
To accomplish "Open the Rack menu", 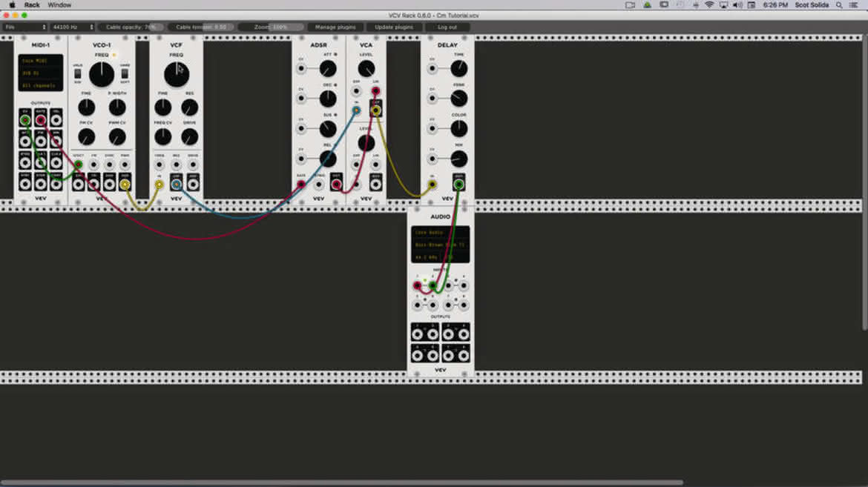I will coord(32,5).
